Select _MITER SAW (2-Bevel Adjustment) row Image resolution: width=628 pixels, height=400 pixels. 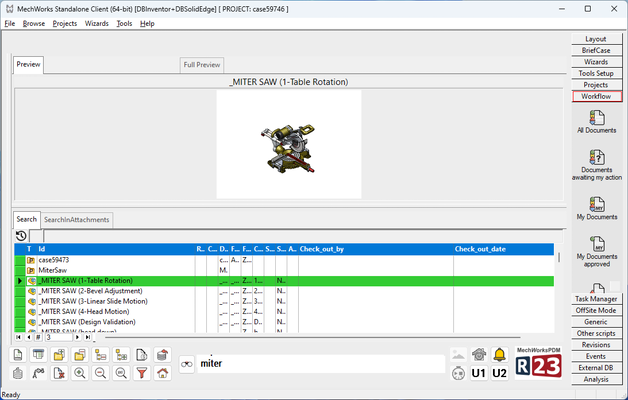(x=284, y=291)
